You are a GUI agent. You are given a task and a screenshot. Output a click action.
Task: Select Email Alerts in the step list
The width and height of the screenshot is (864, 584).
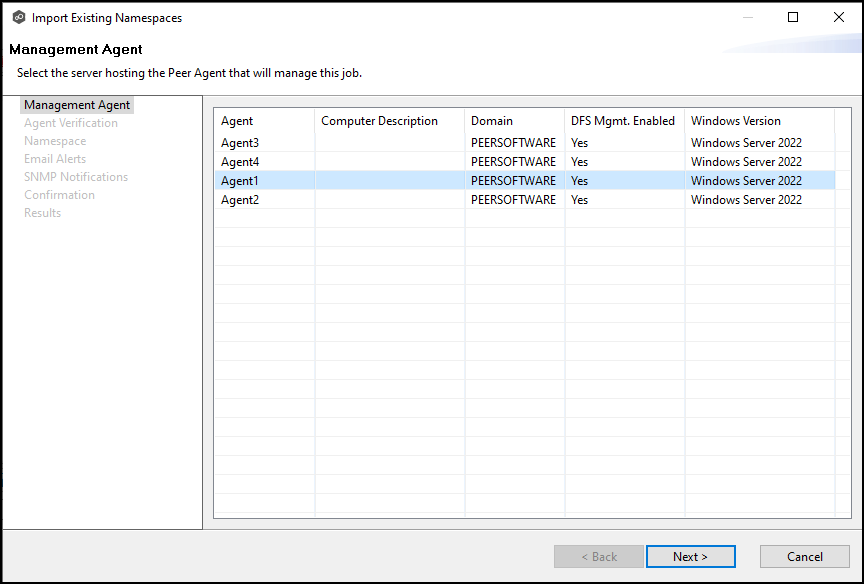[x=55, y=159]
